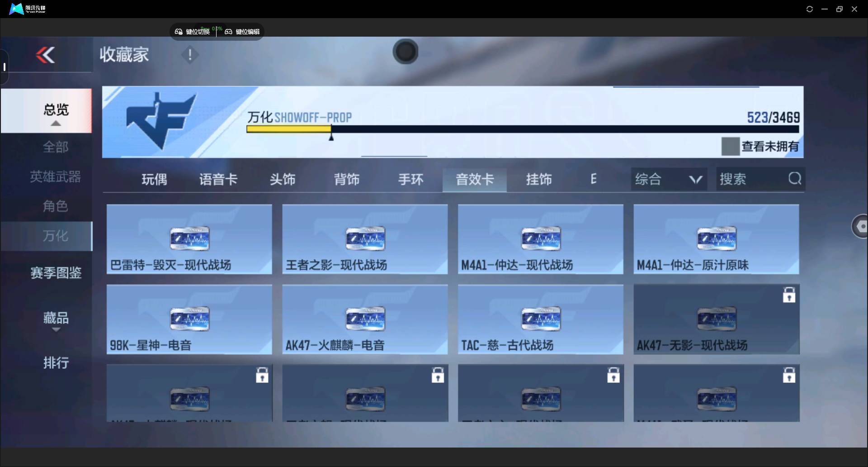Click the 搜索 input field
Image resolution: width=868 pixels, height=467 pixels.
click(750, 179)
